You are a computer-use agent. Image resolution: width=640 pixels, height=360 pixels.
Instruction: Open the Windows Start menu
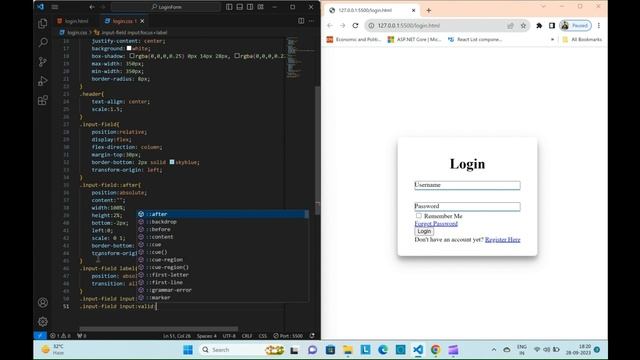(x=188, y=350)
